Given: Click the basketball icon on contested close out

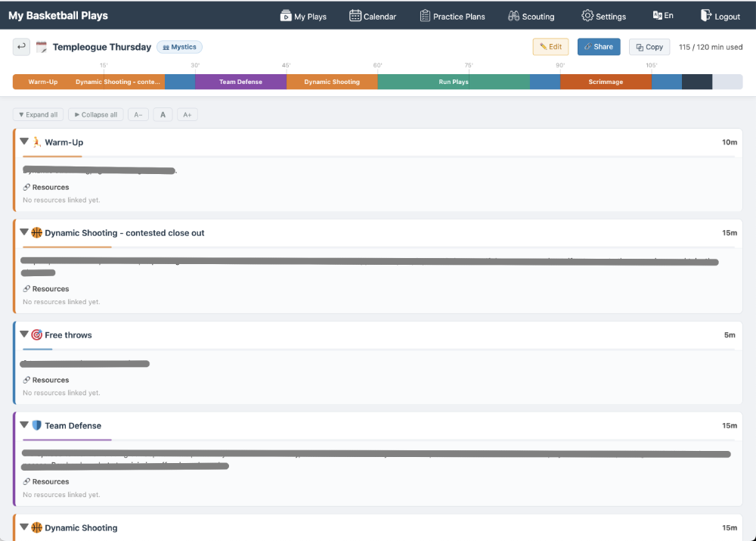Looking at the screenshot, I should [36, 233].
